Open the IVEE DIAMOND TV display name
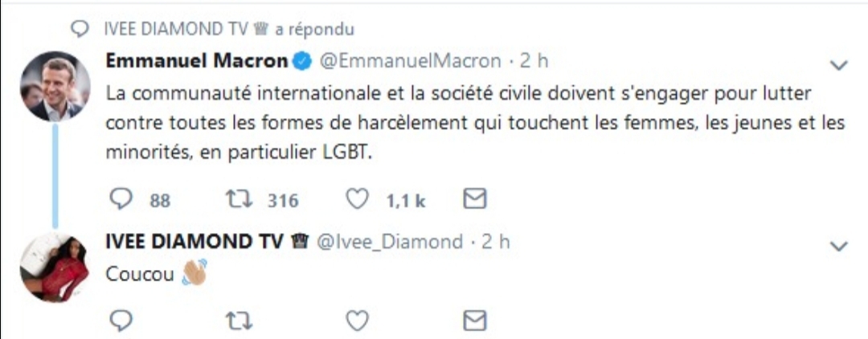 194,242
